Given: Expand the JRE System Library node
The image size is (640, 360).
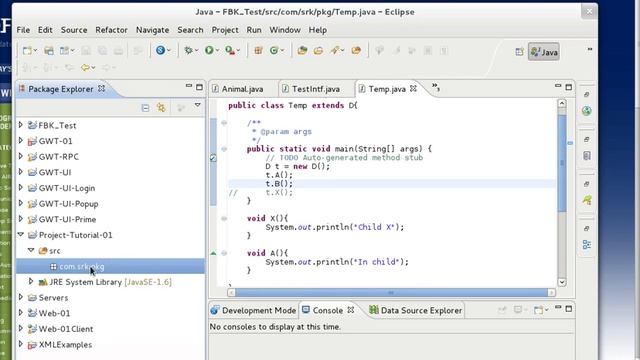Looking at the screenshot, I should tap(31, 282).
